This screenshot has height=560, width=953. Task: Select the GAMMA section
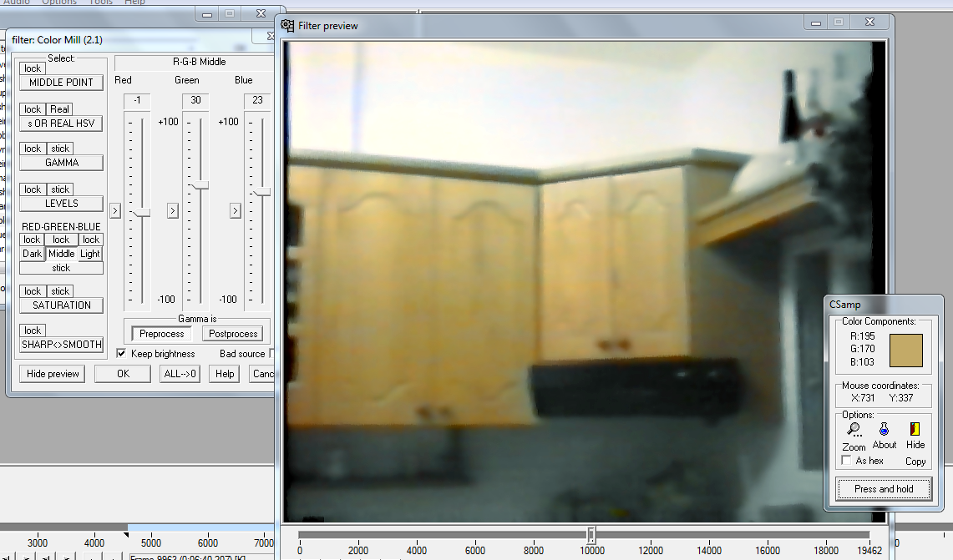[61, 163]
